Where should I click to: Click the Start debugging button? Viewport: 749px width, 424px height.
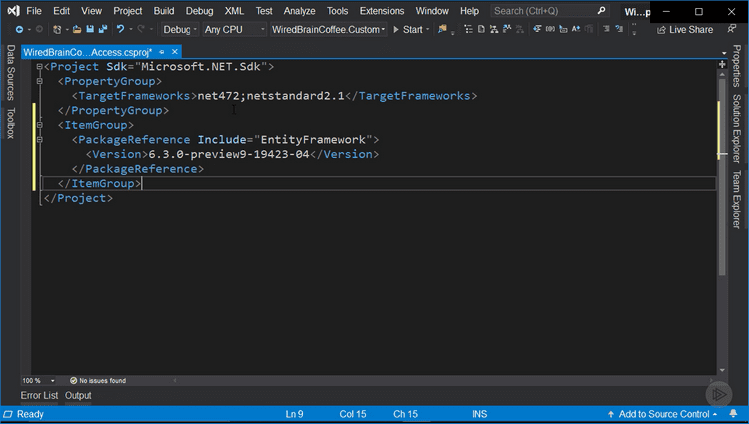(408, 30)
